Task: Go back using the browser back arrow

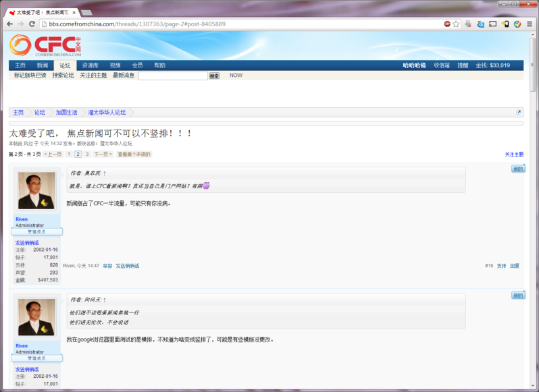Action: 9,24
